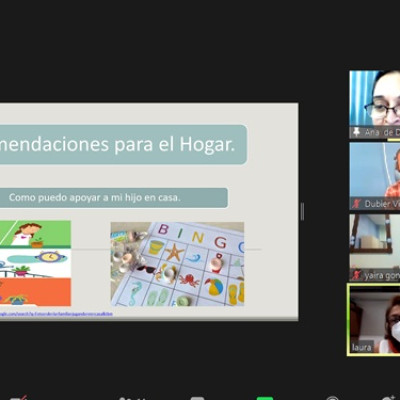Open the blue hyperlink at the slide's bottom
Viewport: 400px width, 400px height.
click(x=56, y=314)
